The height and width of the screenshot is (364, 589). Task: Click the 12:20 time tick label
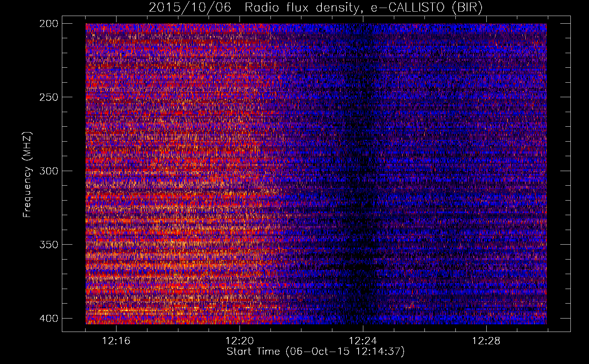(x=240, y=341)
